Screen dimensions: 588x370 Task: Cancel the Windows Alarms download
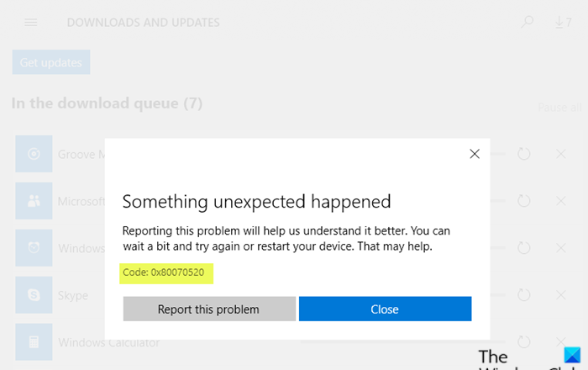tap(561, 248)
